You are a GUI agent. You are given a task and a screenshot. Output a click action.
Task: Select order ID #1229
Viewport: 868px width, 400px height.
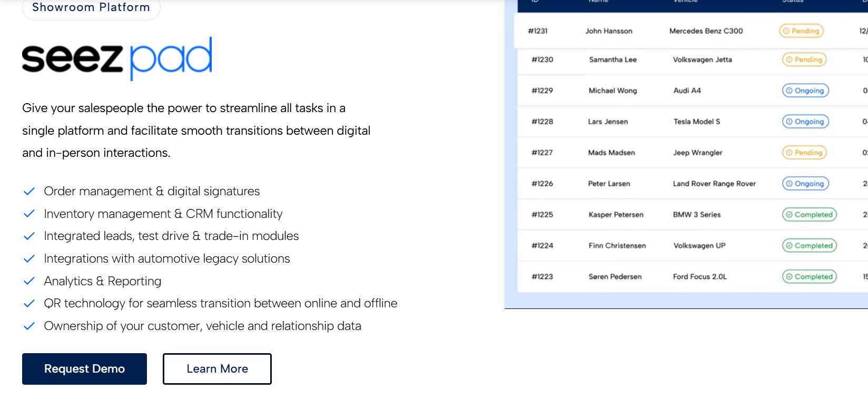(542, 91)
